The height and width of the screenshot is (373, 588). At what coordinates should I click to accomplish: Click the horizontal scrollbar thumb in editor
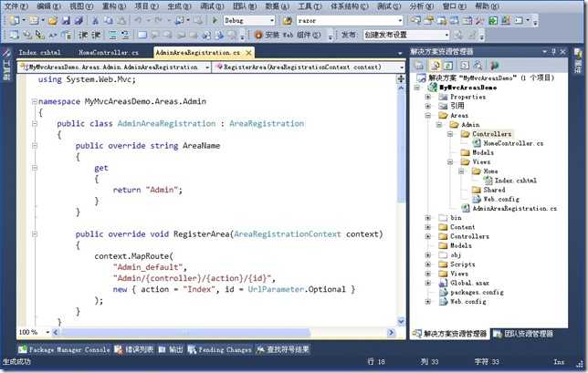[185, 332]
